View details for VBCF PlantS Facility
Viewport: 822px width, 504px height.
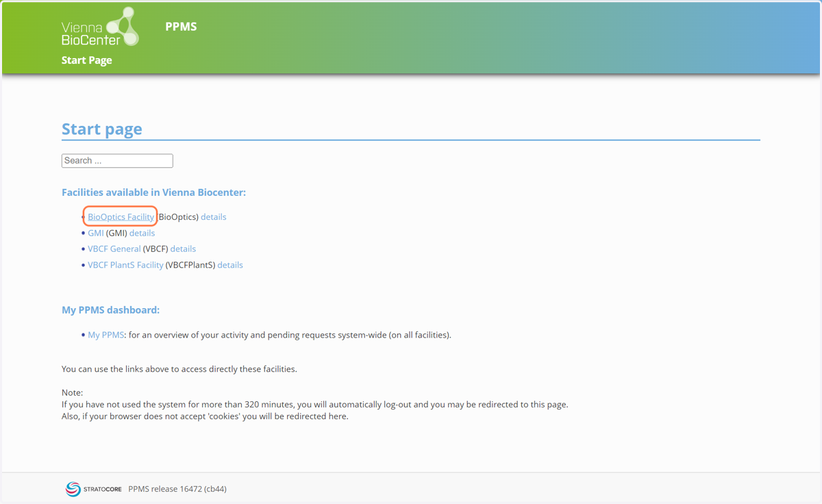(x=230, y=265)
